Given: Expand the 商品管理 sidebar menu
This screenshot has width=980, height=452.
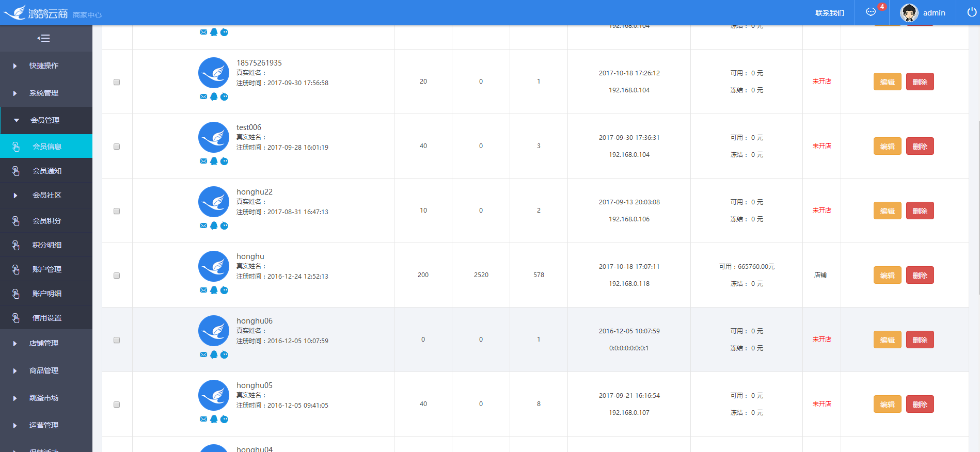Looking at the screenshot, I should [46, 370].
